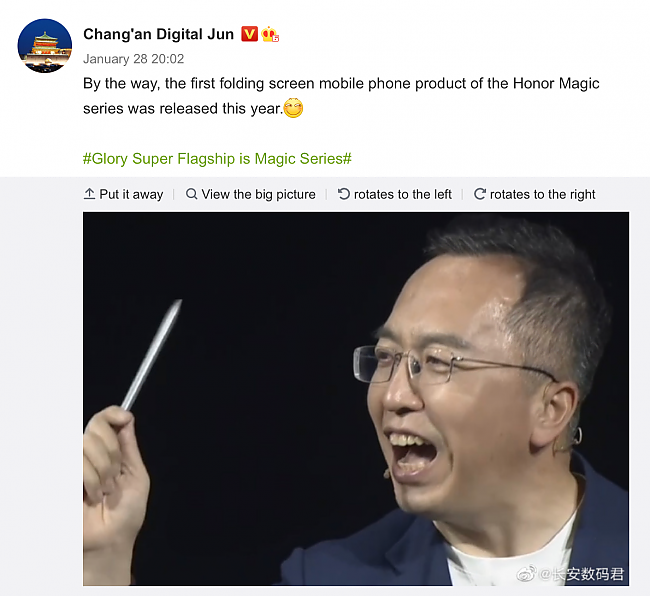Choose rotates to the left option

tap(395, 194)
